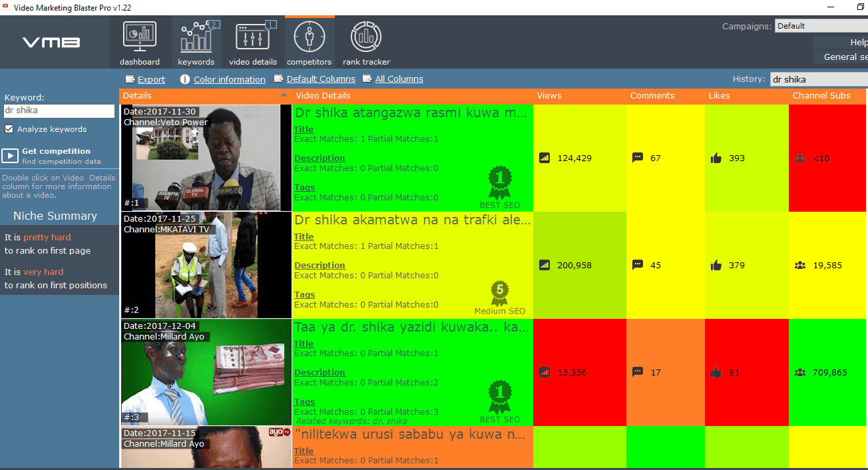Click the Tags link under Taa ya dr. shika

(304, 402)
